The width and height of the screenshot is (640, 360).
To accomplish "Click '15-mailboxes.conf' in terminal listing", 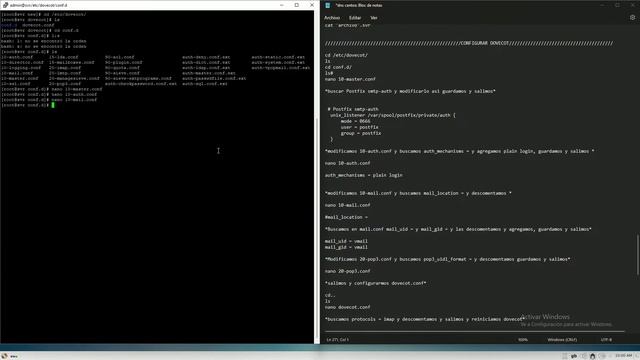I will [71, 62].
